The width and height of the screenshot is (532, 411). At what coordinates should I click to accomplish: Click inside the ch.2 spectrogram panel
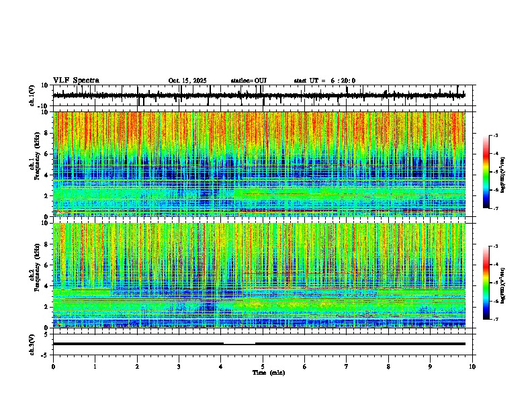259,275
